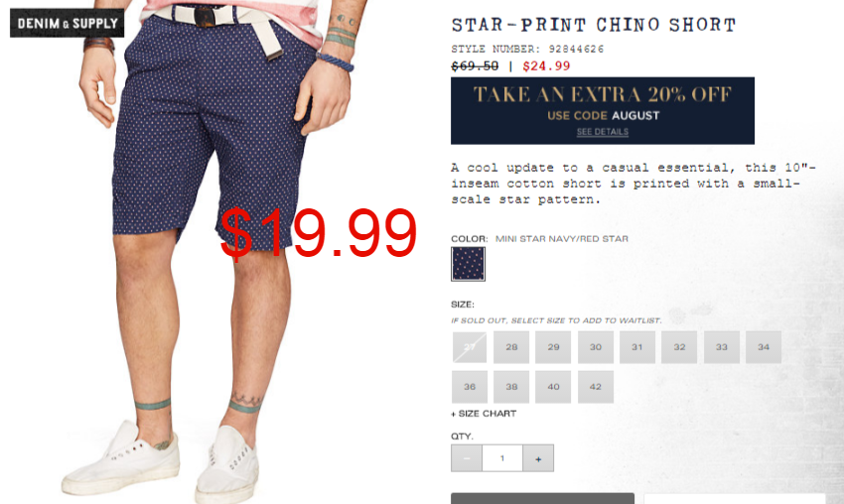Select size 36
Screen dimensions: 844x504
(x=470, y=387)
